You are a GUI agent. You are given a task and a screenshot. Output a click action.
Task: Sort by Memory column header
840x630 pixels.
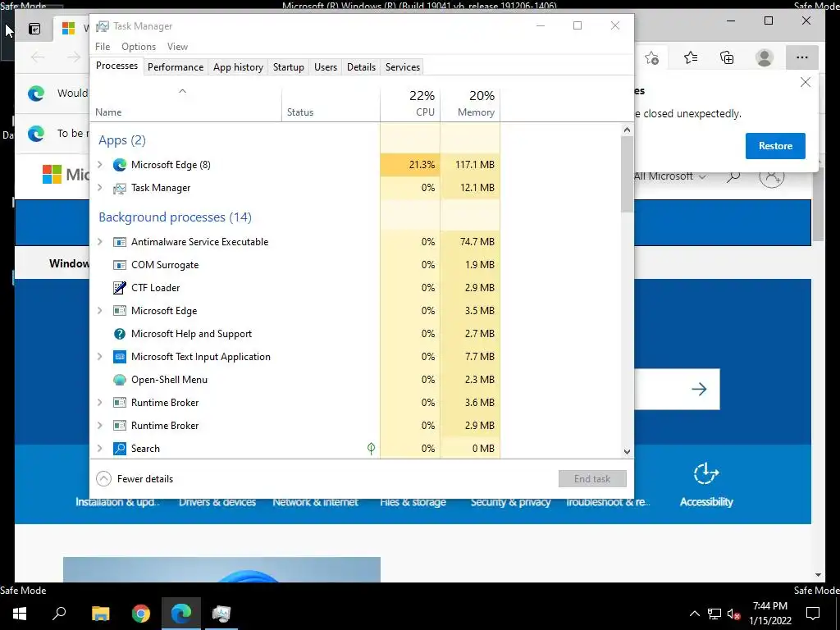(470, 104)
